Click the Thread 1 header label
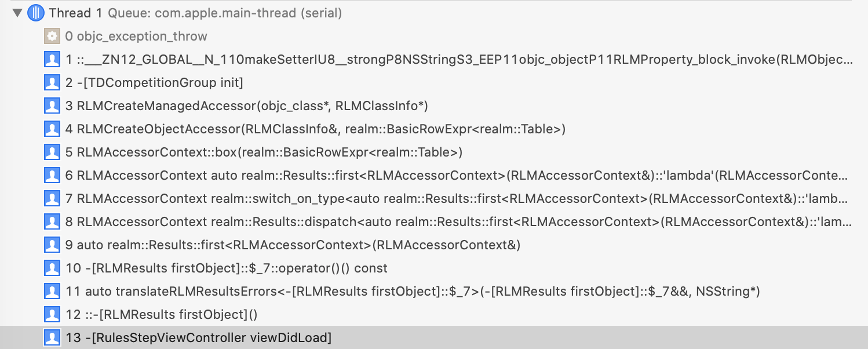The height and width of the screenshot is (349, 868). coord(76,12)
